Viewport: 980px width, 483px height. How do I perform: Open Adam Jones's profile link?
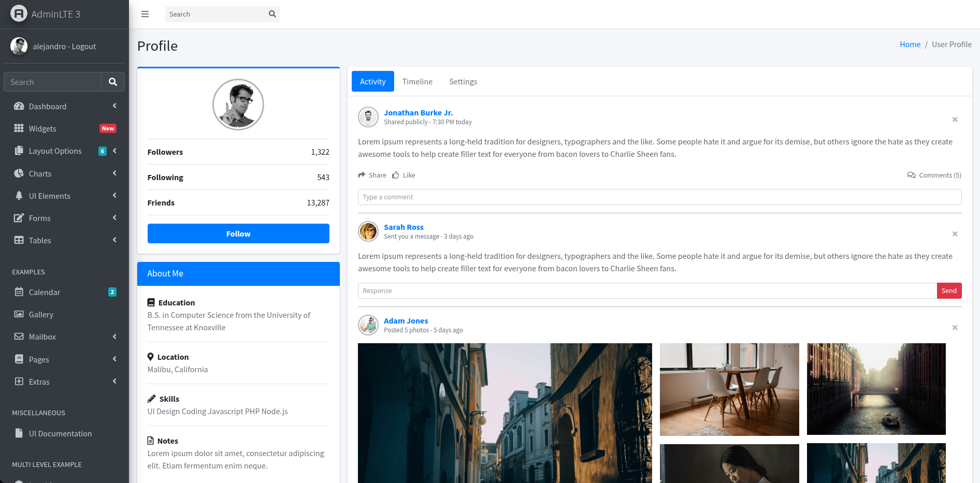tap(406, 321)
